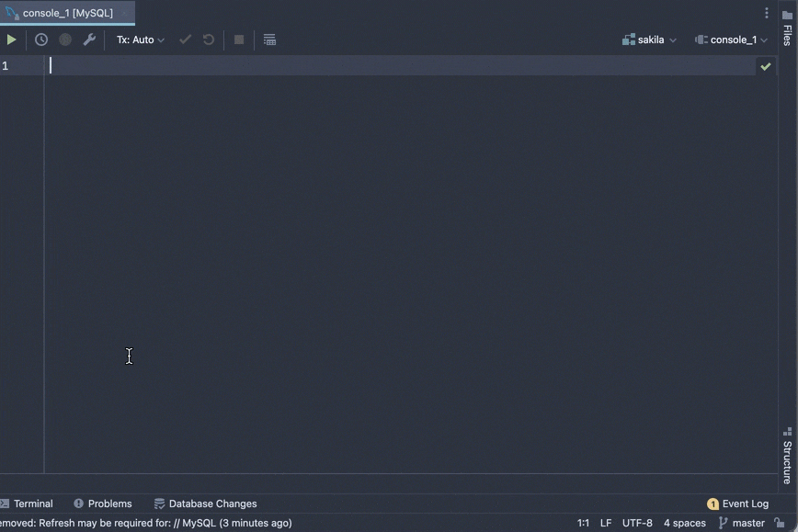Toggle in-editor results view icon
The height and width of the screenshot is (532, 798).
pos(269,40)
